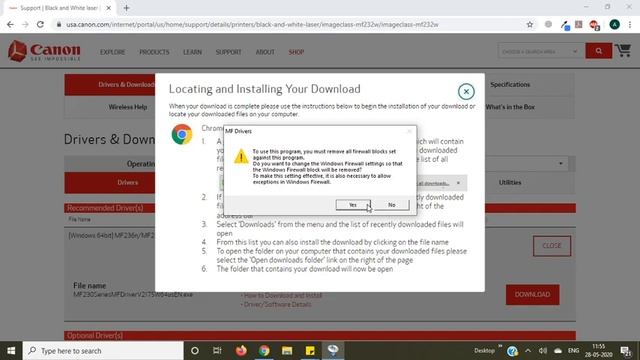Select the Wireless Help tab
Screen dimensions: 640x360
pos(128,107)
